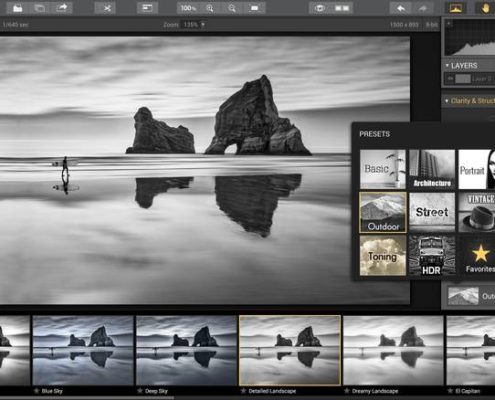Image resolution: width=495 pixels, height=400 pixels.
Task: Open the Favorites star preset category
Action: click(x=477, y=255)
